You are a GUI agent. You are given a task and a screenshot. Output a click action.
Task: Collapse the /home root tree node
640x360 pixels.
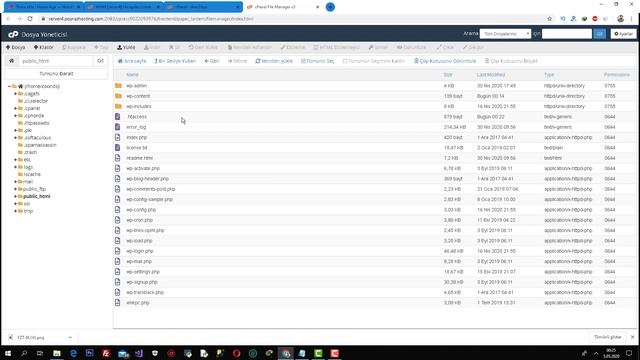point(9,87)
